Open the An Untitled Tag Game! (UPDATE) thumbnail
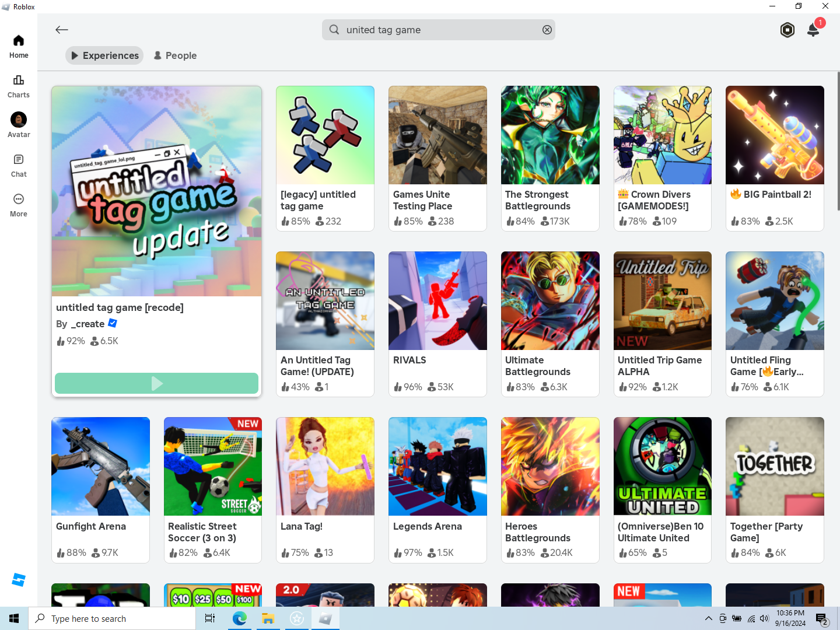Image resolution: width=840 pixels, height=630 pixels. click(325, 301)
